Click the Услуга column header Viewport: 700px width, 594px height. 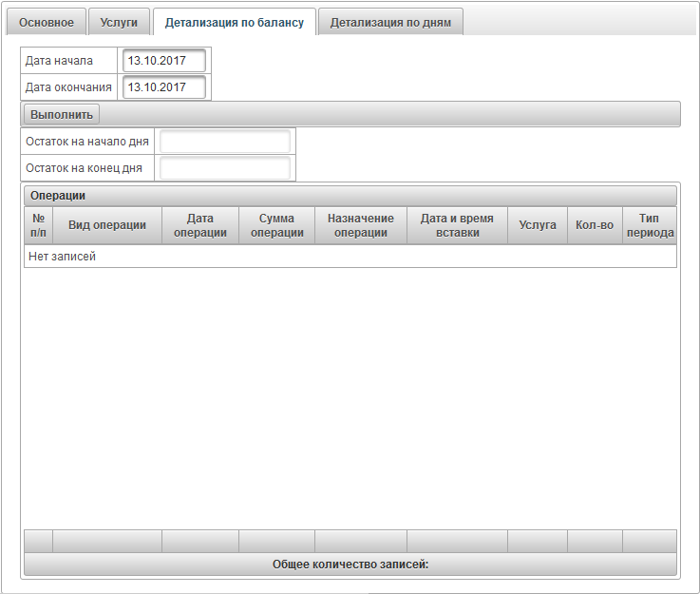click(538, 225)
